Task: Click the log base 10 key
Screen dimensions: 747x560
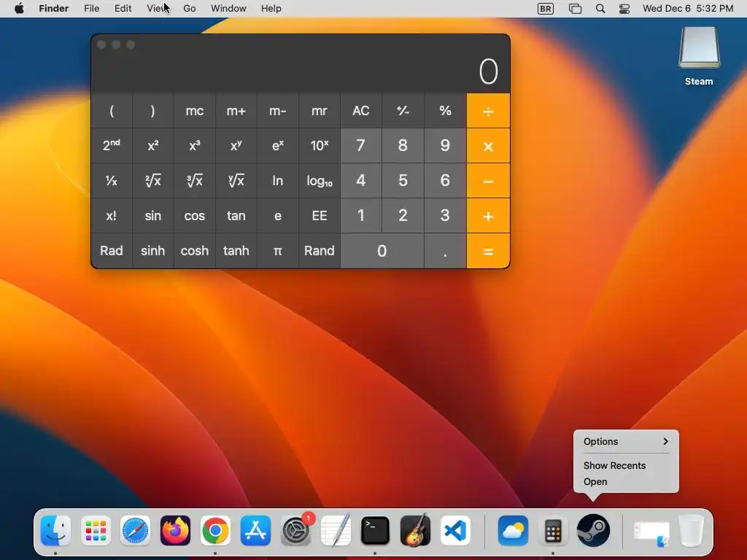Action: pos(320,181)
